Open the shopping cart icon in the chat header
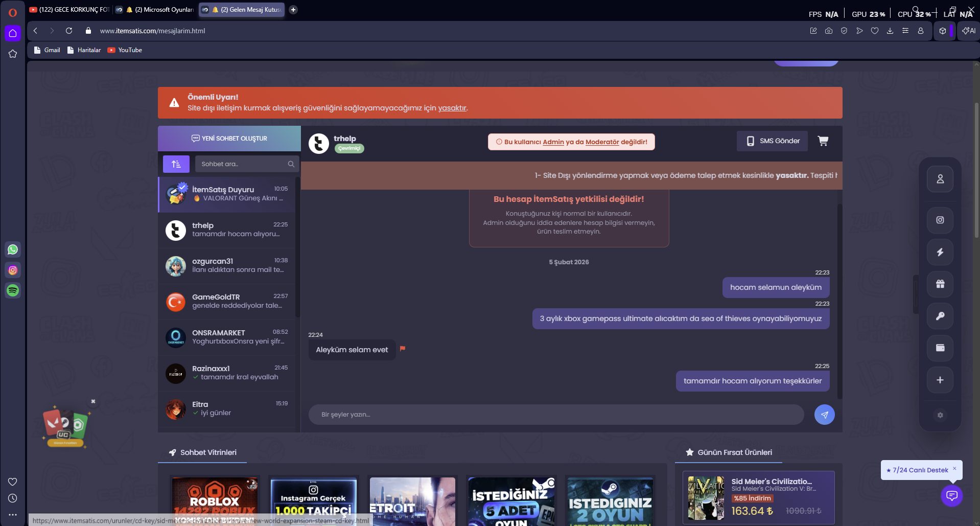Screen dimensions: 980x526 tap(823, 141)
